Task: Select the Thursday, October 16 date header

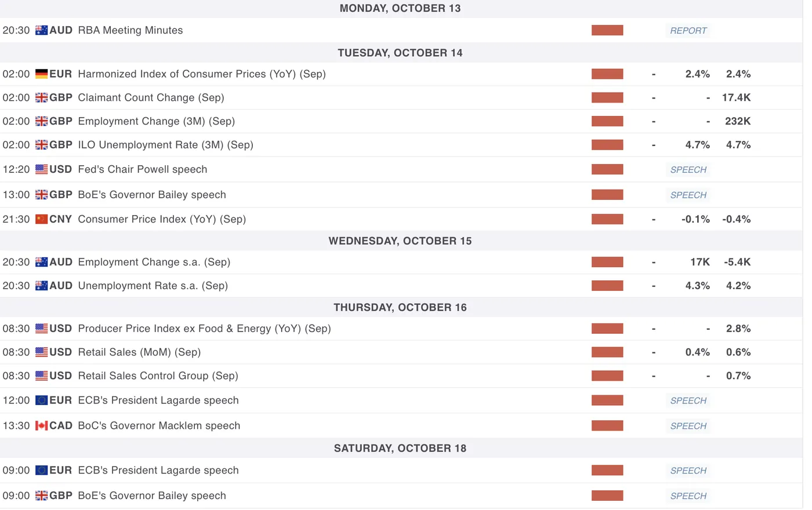Action: pyautogui.click(x=400, y=307)
